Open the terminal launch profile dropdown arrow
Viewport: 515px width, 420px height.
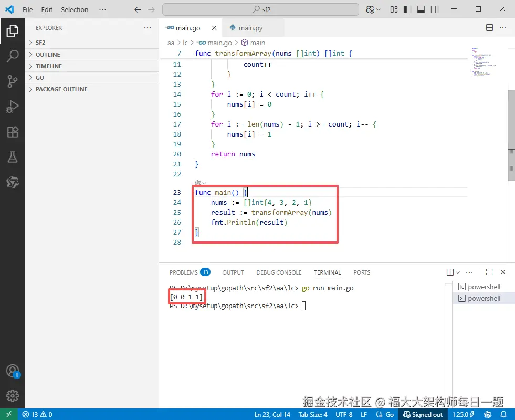point(458,272)
